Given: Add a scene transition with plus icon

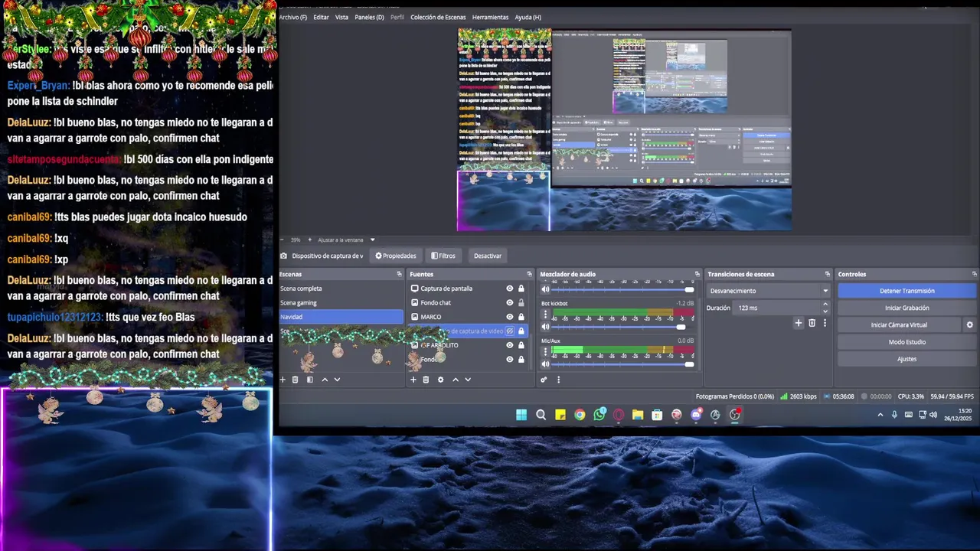Looking at the screenshot, I should click(x=799, y=323).
